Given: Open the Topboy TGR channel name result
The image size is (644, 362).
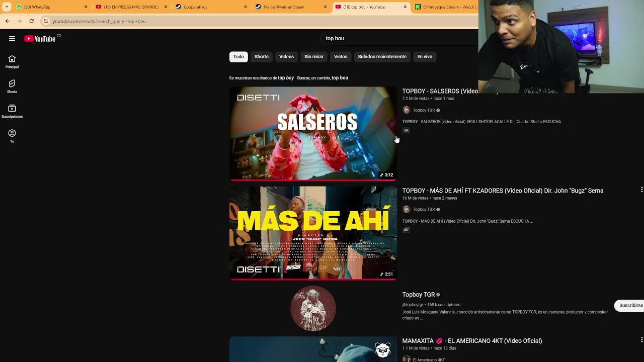Looking at the screenshot, I should coord(419,295).
